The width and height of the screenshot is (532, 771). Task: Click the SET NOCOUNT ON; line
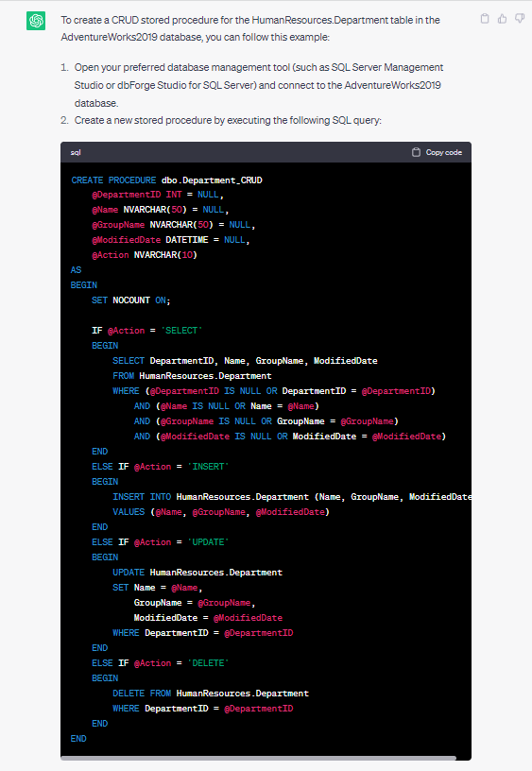pyautogui.click(x=131, y=300)
